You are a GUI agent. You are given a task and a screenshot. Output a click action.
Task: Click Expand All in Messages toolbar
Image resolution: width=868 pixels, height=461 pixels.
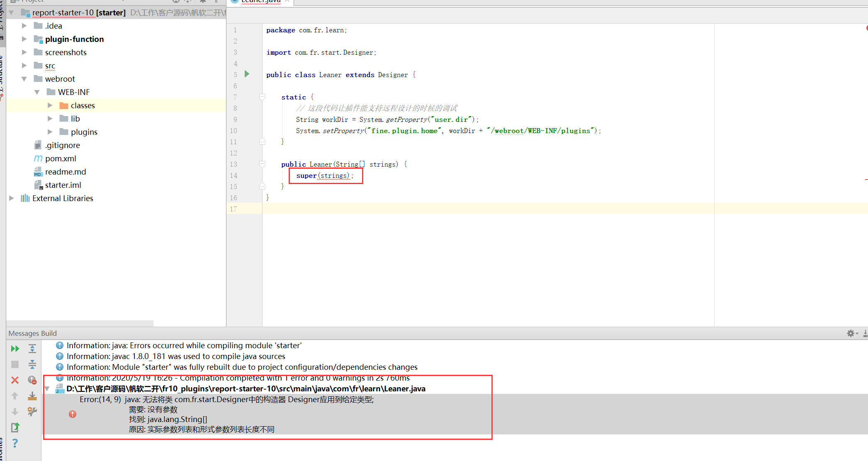click(x=32, y=349)
